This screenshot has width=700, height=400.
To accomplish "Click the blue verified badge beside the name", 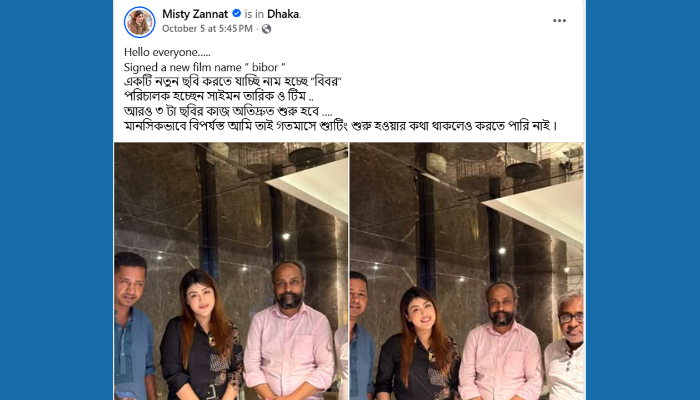I will (x=237, y=13).
